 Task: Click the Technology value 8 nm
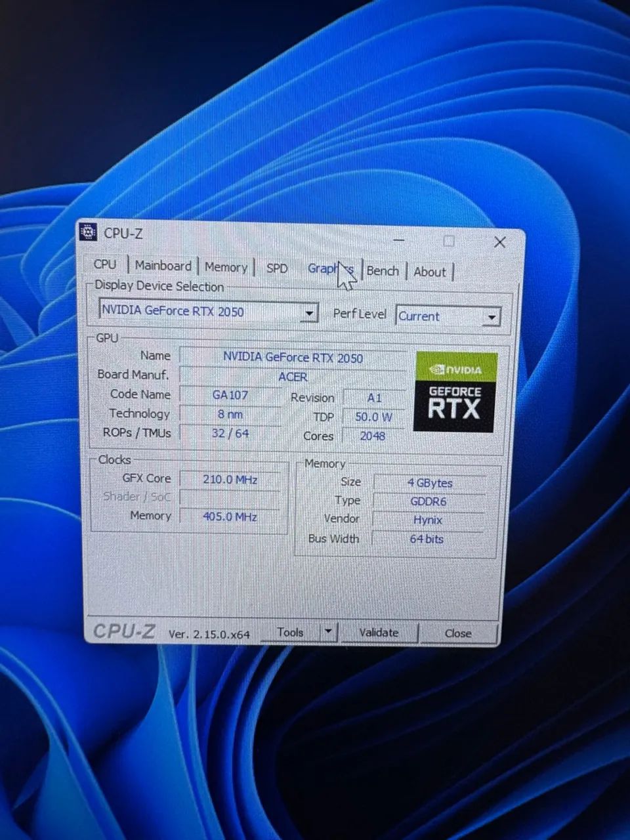click(230, 414)
